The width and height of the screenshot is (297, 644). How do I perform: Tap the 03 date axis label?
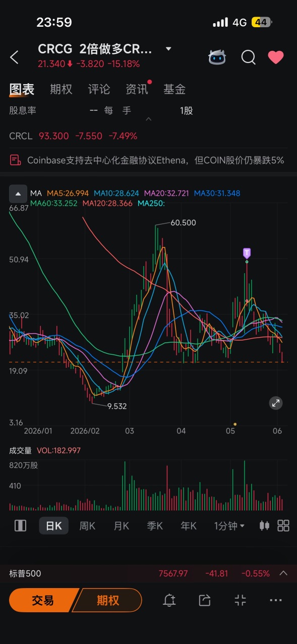pos(130,431)
